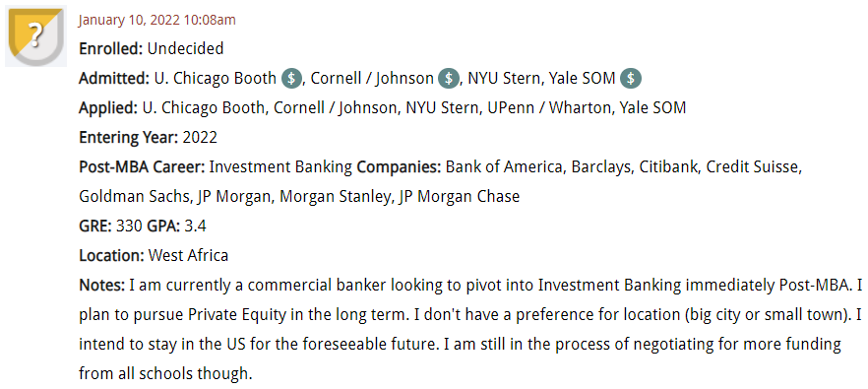Select U. Chicago Booth in Admitted list
The width and height of the screenshot is (868, 389).
click(216, 79)
